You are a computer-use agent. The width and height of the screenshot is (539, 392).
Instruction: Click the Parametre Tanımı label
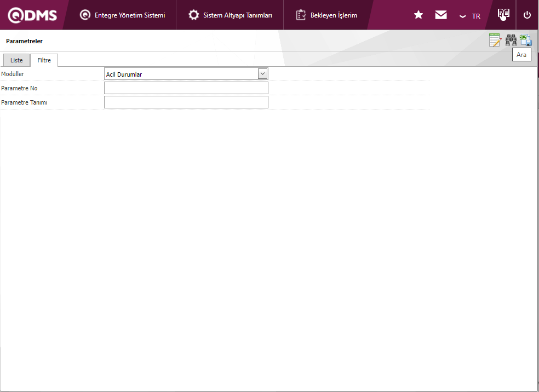(x=25, y=102)
